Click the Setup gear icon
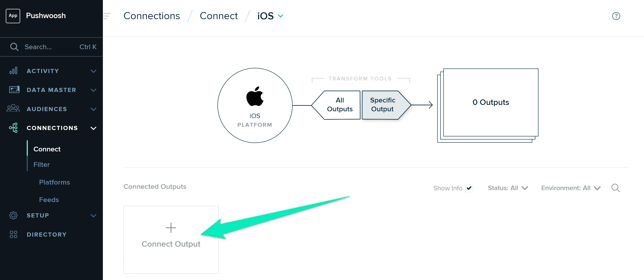 tap(14, 215)
